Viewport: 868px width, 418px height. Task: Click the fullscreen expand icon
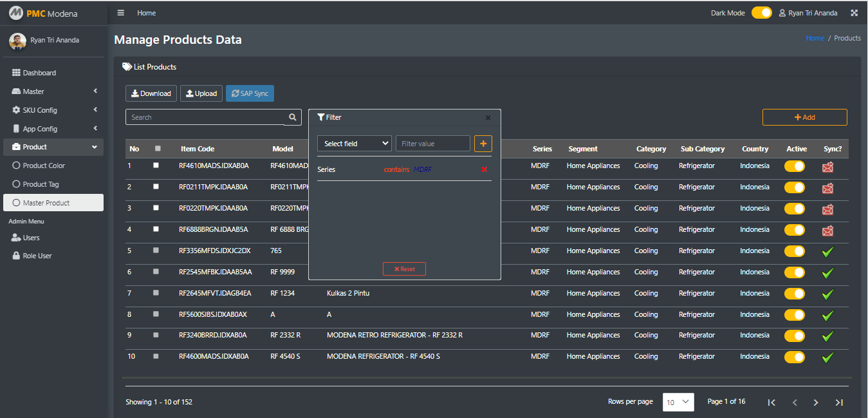[x=854, y=13]
